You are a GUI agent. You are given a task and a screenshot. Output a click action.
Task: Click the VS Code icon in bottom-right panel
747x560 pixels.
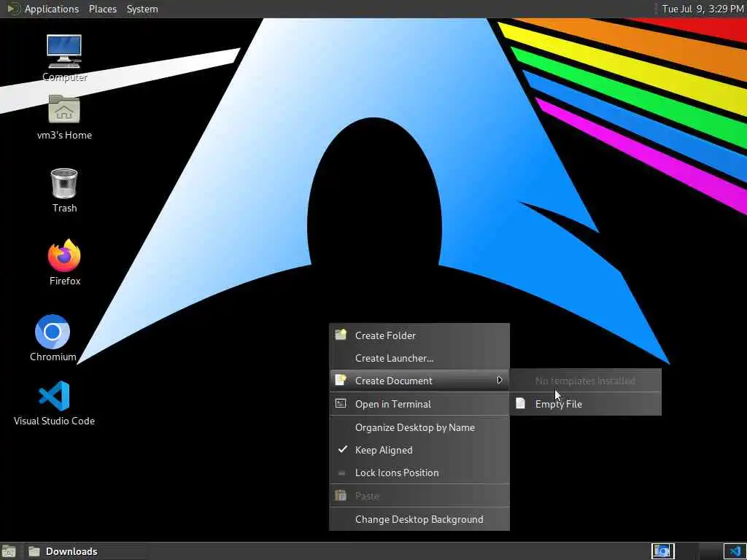click(735, 551)
